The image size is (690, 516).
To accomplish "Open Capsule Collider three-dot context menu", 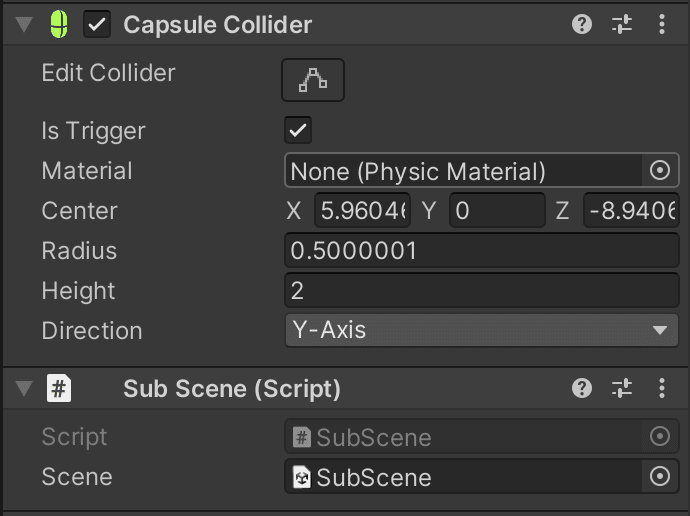I will coord(661,25).
